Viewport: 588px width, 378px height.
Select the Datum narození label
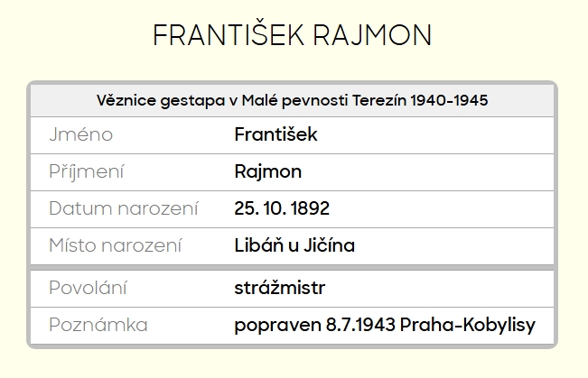[124, 209]
